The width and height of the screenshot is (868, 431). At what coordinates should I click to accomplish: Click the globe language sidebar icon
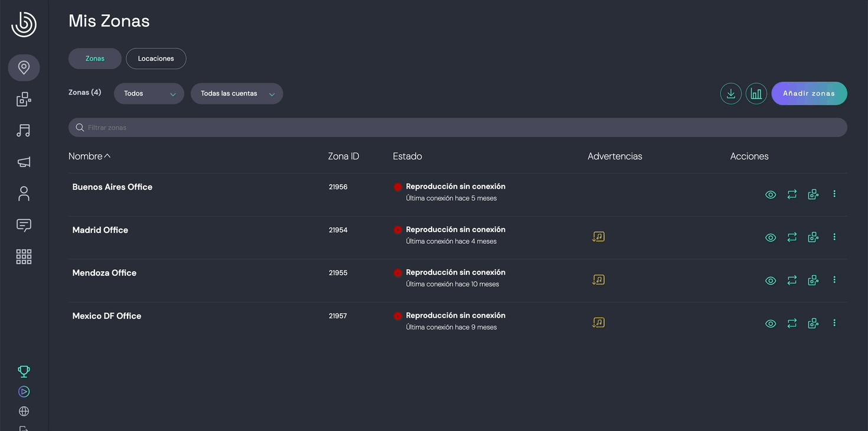coord(24,412)
